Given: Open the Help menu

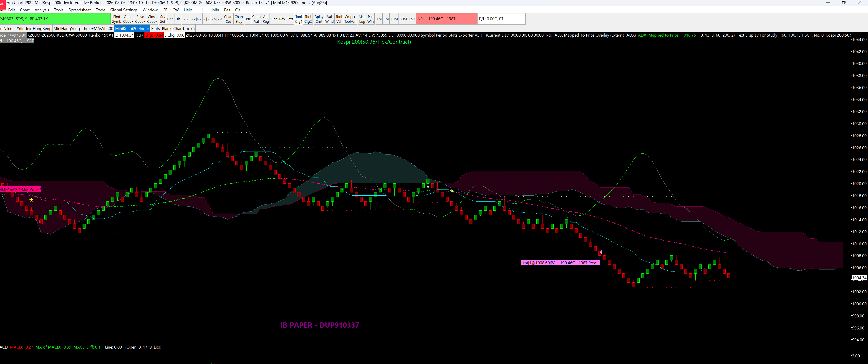Looking at the screenshot, I should coord(188,10).
